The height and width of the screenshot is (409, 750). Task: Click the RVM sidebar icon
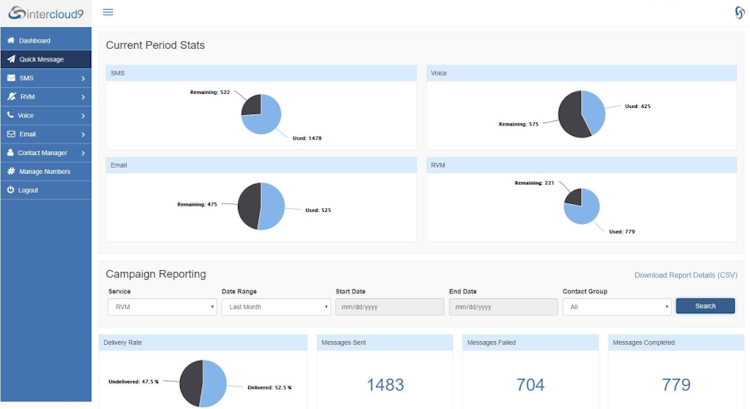point(11,96)
